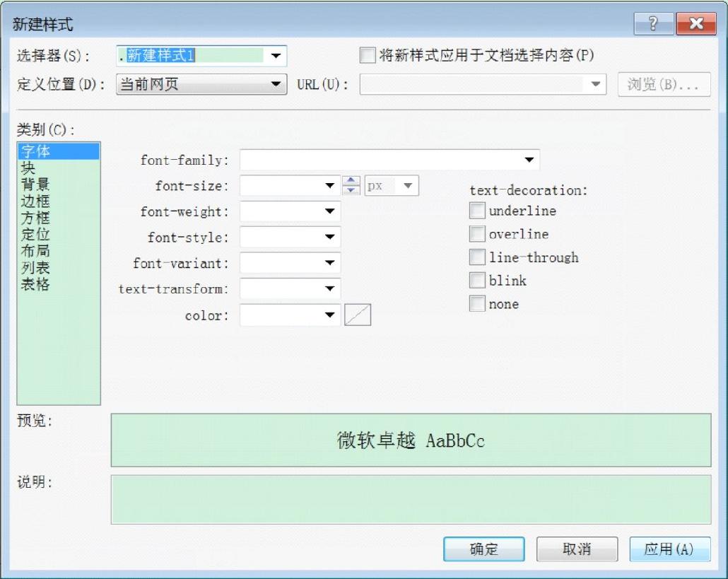This screenshot has height=579, width=728.
Task: Click the help question mark button
Action: (x=654, y=23)
